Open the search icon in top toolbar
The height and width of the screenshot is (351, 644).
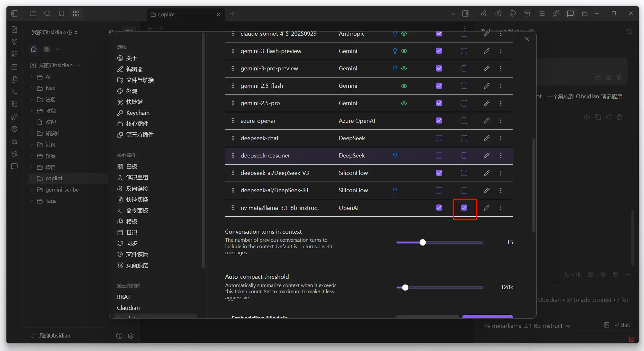point(47,14)
